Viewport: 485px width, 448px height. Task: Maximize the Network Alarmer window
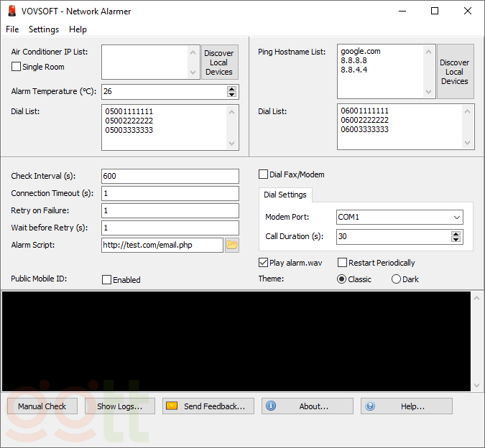click(435, 11)
